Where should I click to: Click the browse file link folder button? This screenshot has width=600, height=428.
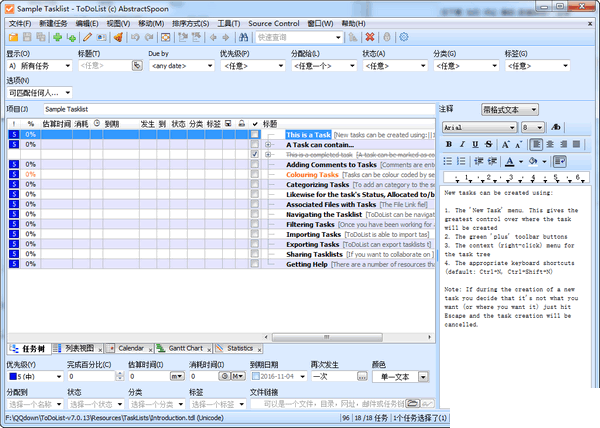click(412, 404)
